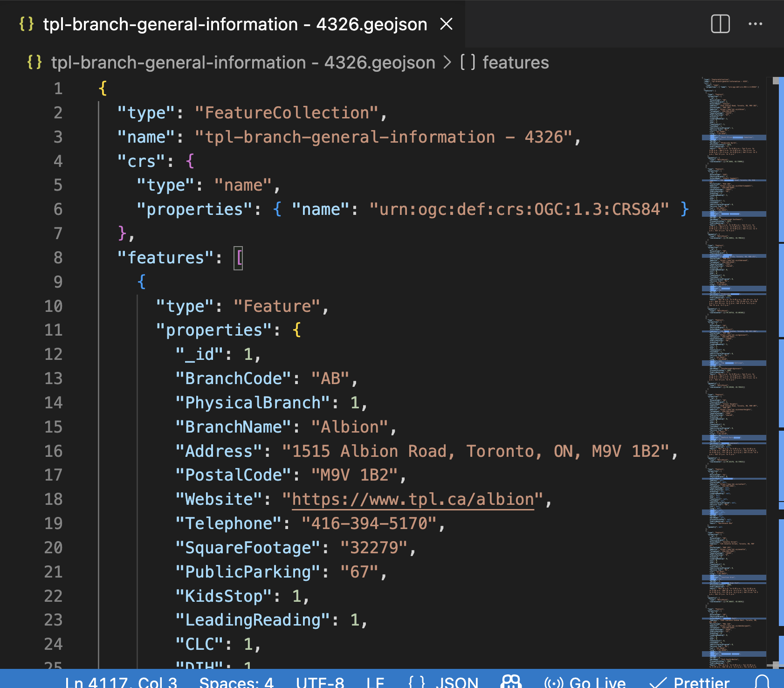This screenshot has width=784, height=688.
Task: Click line number 9 in gutter
Action: tap(58, 282)
